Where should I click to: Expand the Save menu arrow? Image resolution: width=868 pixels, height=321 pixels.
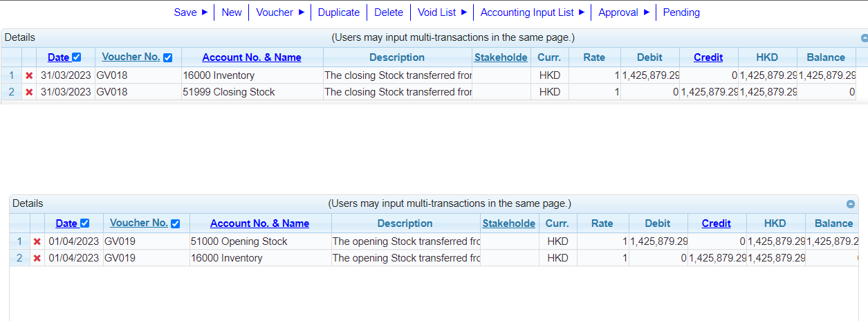pos(204,12)
